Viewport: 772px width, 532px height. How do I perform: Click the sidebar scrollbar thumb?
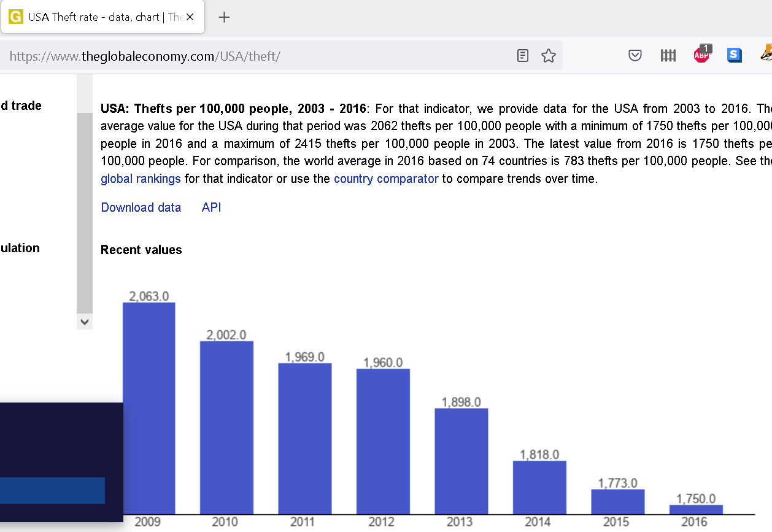[x=85, y=213]
